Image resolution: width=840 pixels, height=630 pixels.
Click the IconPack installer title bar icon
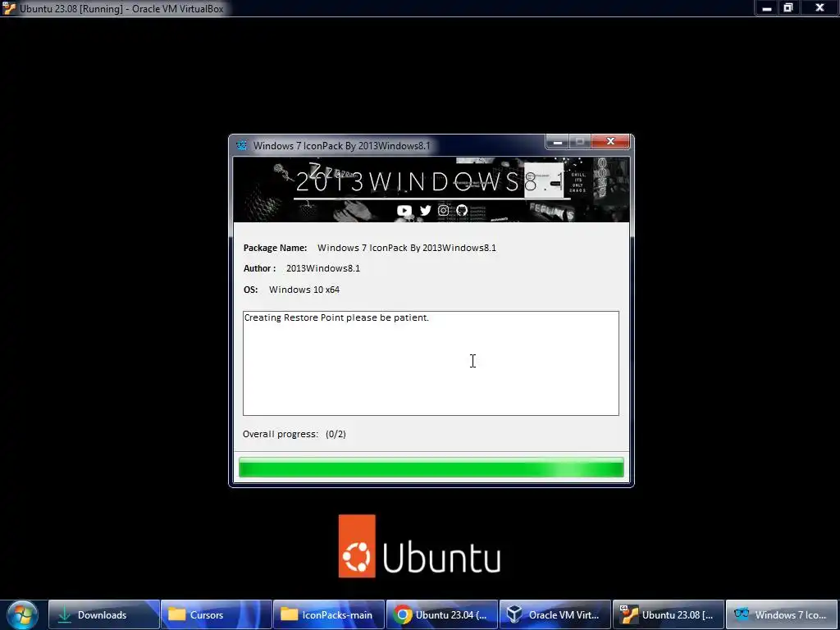click(x=242, y=145)
